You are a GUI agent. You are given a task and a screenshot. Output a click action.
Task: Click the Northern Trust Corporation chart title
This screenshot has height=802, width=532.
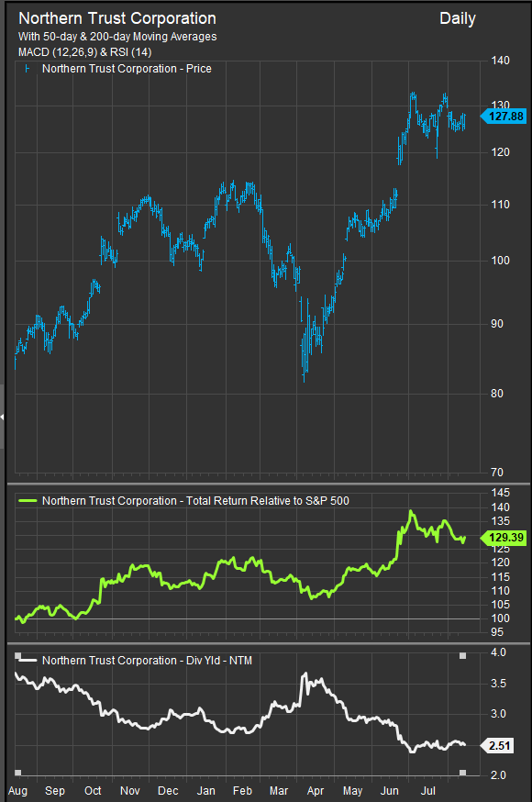pyautogui.click(x=117, y=18)
